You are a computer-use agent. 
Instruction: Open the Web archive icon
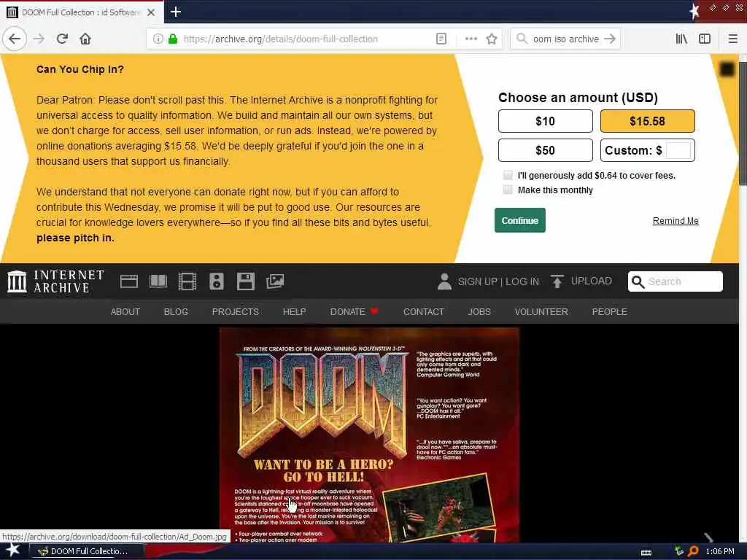coord(129,281)
